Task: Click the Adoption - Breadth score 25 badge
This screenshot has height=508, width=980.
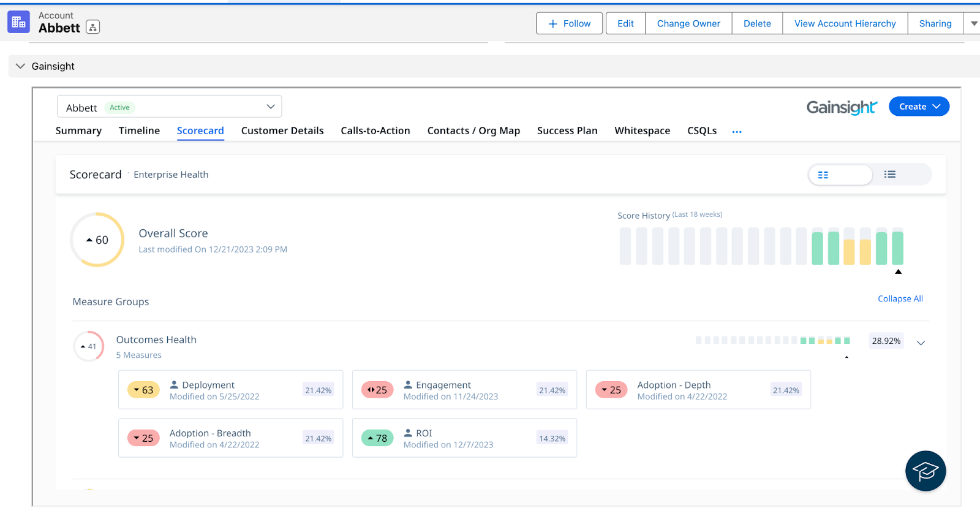Action: click(x=143, y=438)
